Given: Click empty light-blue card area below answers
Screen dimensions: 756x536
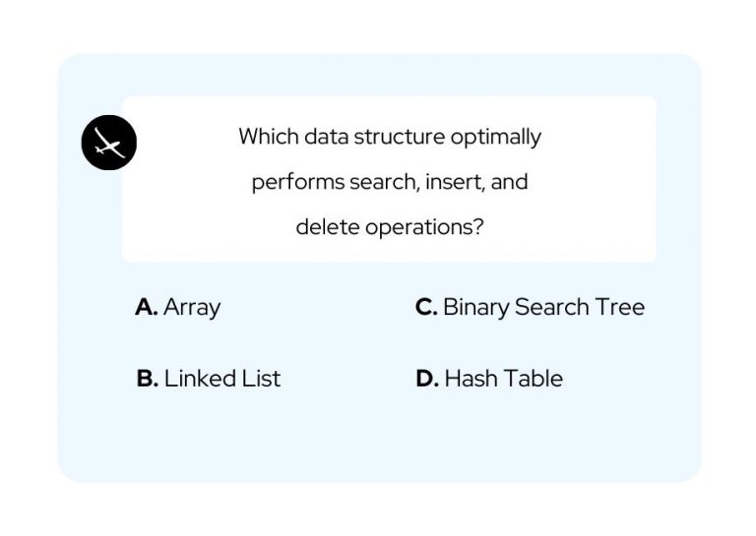Looking at the screenshot, I should click(x=379, y=439).
